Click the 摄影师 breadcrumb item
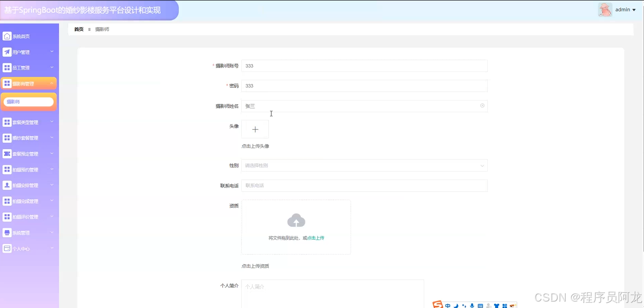The width and height of the screenshot is (644, 308). point(102,29)
